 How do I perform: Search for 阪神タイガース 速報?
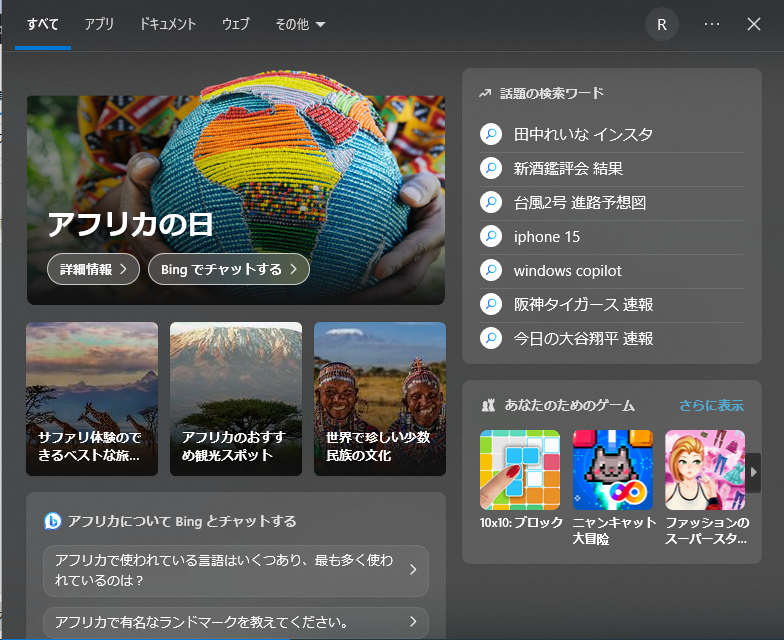(583, 304)
